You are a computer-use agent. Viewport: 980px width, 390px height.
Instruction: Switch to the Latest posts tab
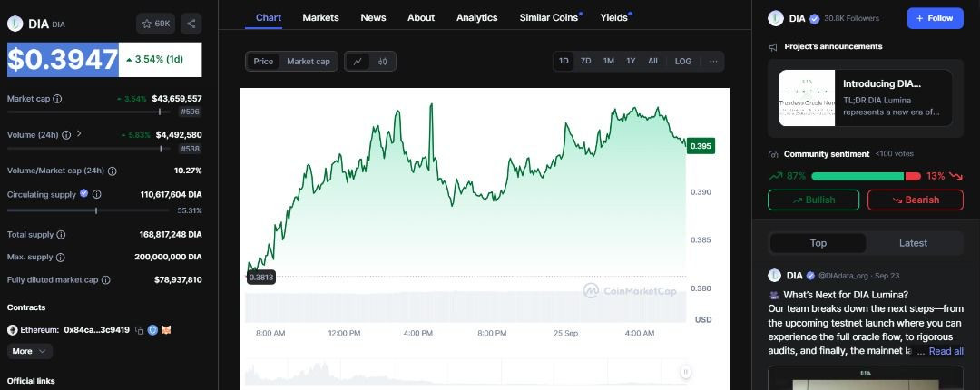(913, 243)
